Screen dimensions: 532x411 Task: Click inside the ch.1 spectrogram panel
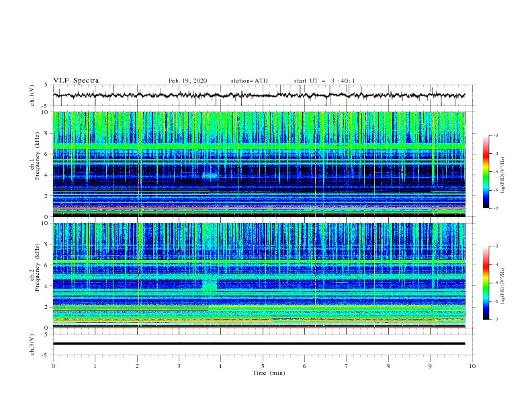pyautogui.click(x=259, y=164)
